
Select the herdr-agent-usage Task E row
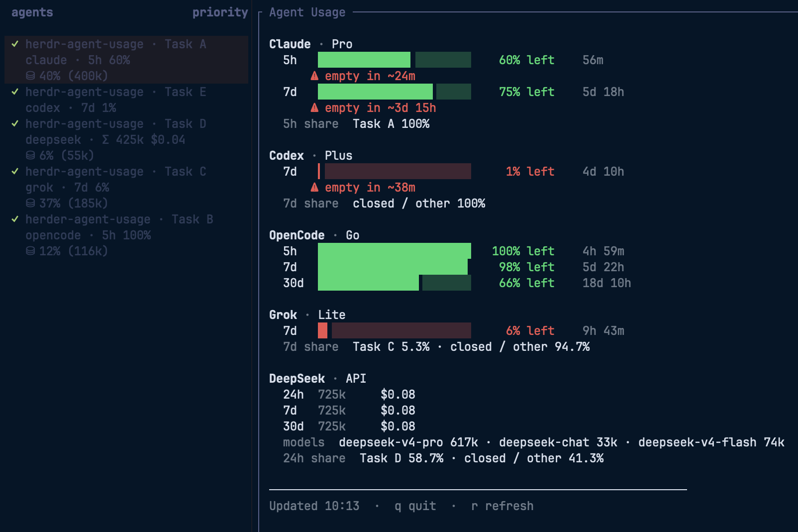click(x=126, y=100)
